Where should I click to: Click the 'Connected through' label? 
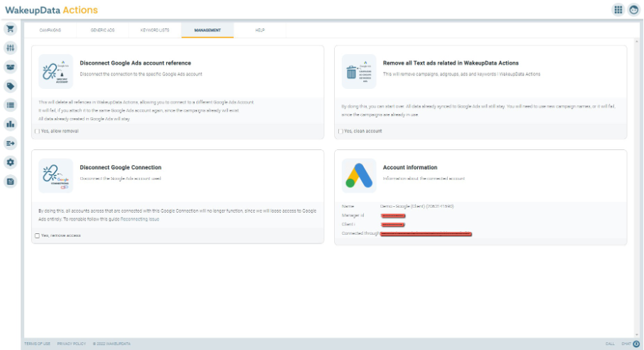point(360,233)
